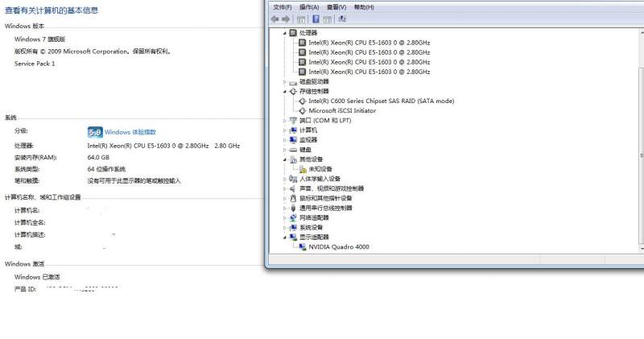
Task: Click the system type value "64 位操作系统"
Action: [106, 169]
